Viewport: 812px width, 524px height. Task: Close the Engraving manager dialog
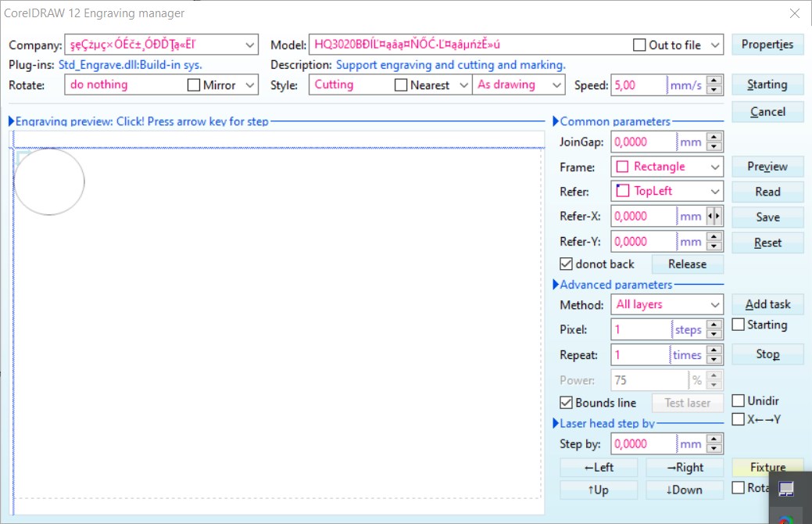(x=795, y=13)
